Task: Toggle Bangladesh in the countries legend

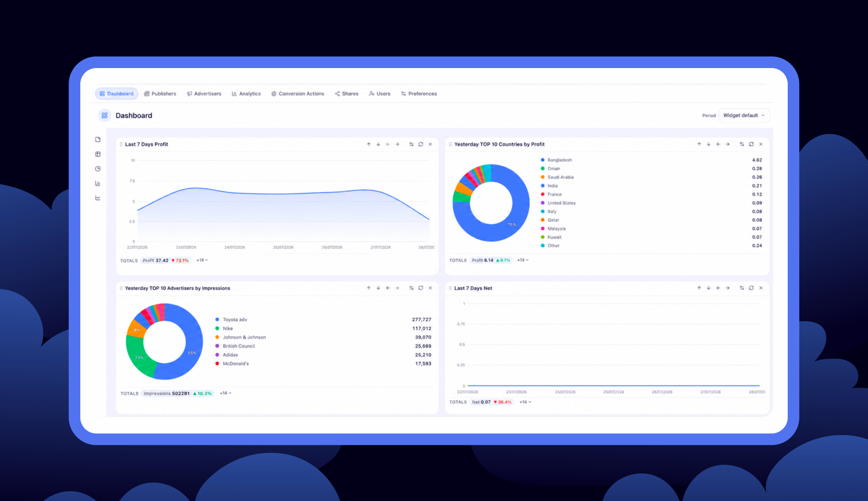Action: tap(556, 160)
